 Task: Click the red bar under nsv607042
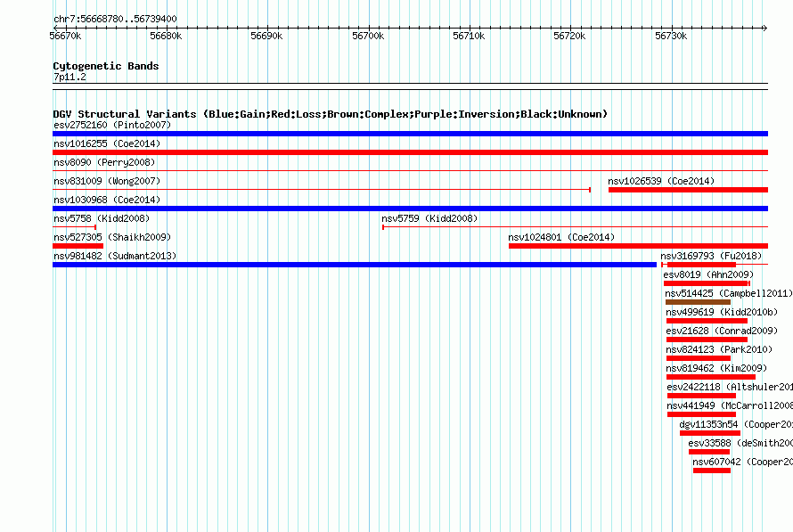[712, 471]
